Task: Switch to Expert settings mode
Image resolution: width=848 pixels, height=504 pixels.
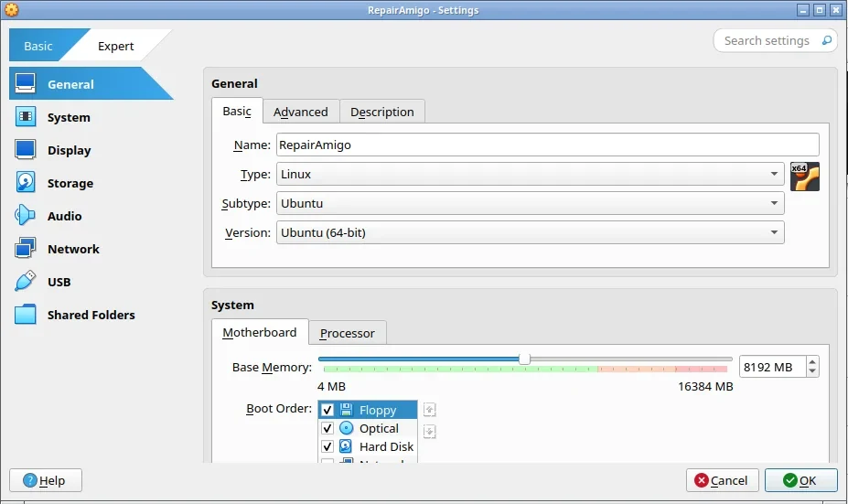Action: point(116,46)
